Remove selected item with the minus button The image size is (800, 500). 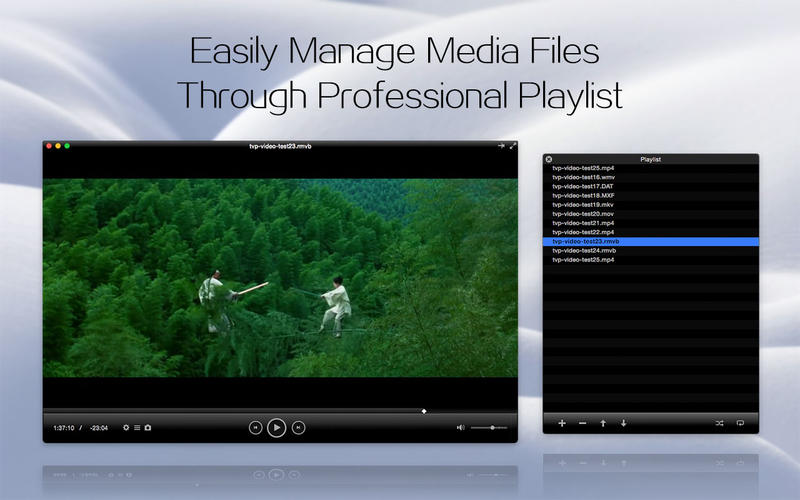click(582, 423)
